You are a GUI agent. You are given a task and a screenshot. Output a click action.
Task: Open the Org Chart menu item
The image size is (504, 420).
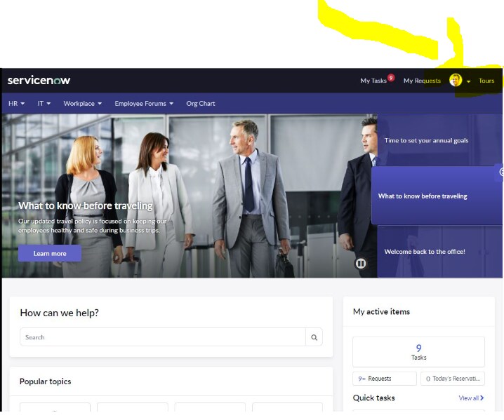201,103
